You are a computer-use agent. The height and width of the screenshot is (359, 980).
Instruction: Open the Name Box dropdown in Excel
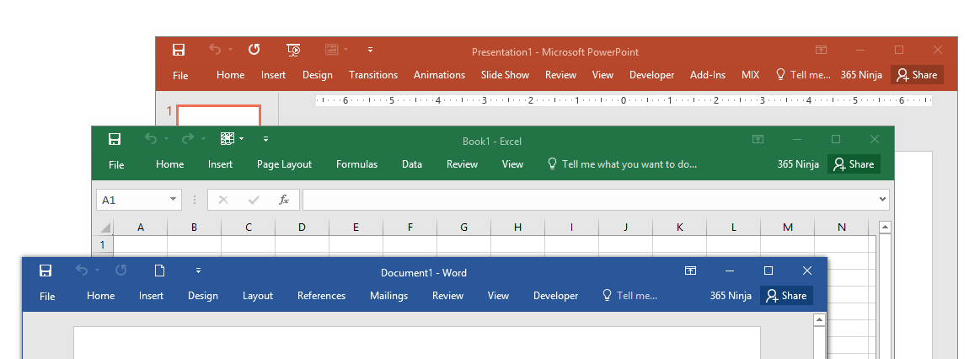173,200
